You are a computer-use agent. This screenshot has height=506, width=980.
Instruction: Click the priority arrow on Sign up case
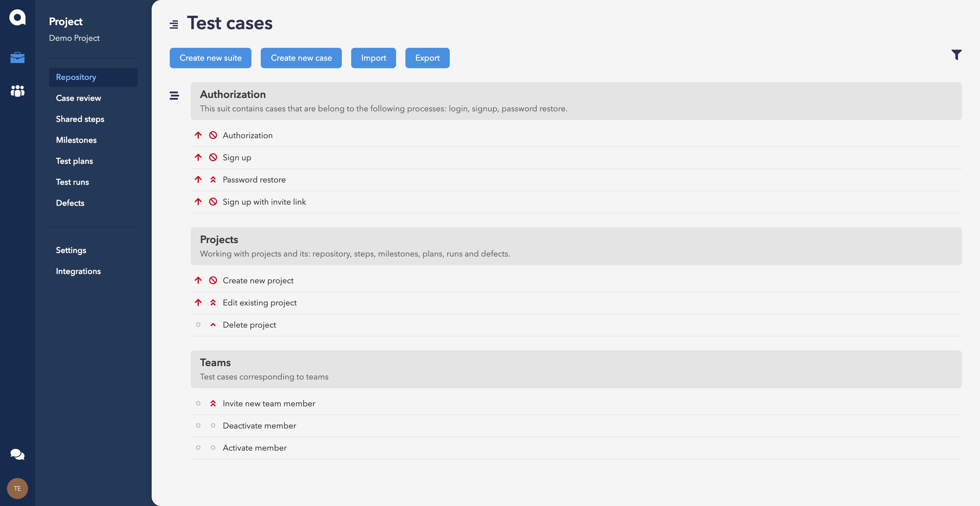[198, 157]
